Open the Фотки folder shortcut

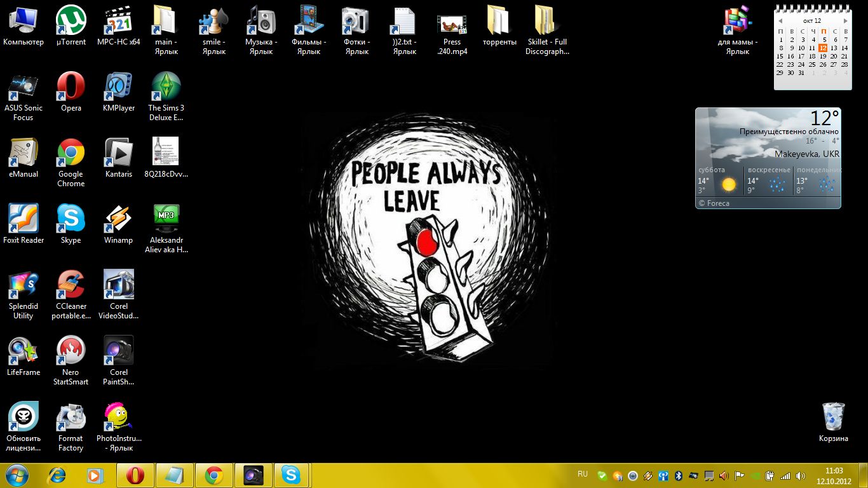pyautogui.click(x=356, y=30)
